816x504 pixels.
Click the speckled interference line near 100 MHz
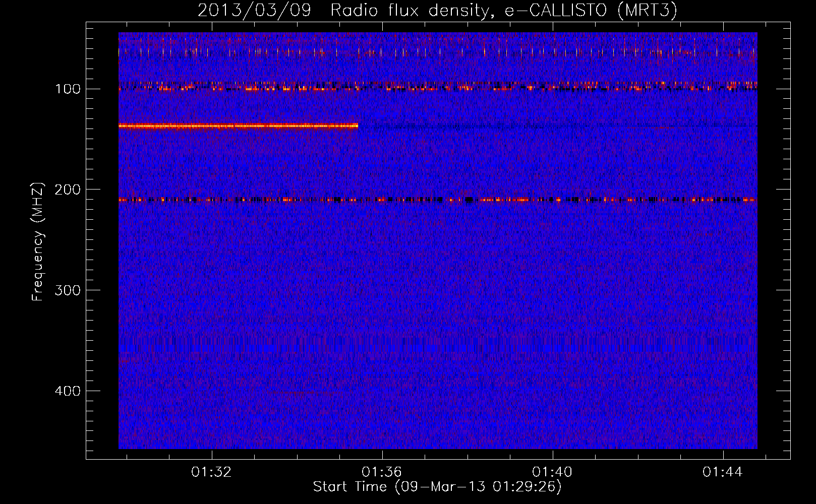point(438,86)
